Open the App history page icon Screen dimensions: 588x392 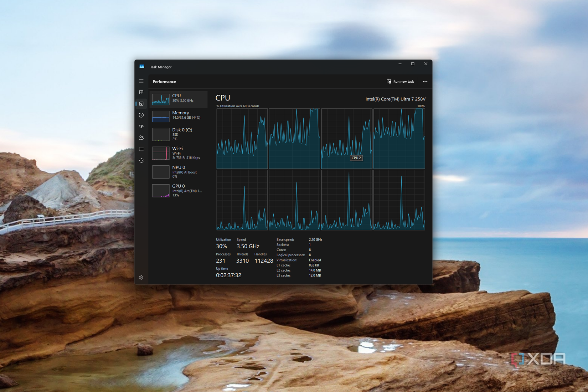(x=141, y=115)
